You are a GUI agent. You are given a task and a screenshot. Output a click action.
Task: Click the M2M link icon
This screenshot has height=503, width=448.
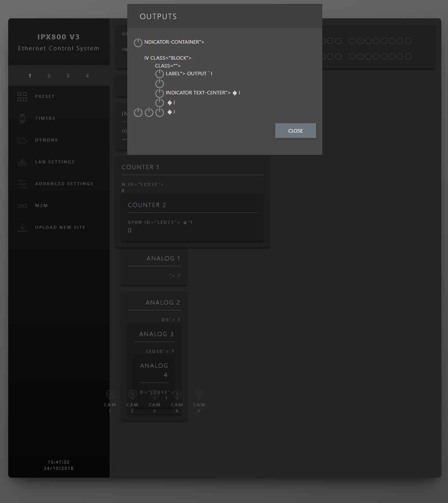pos(22,205)
